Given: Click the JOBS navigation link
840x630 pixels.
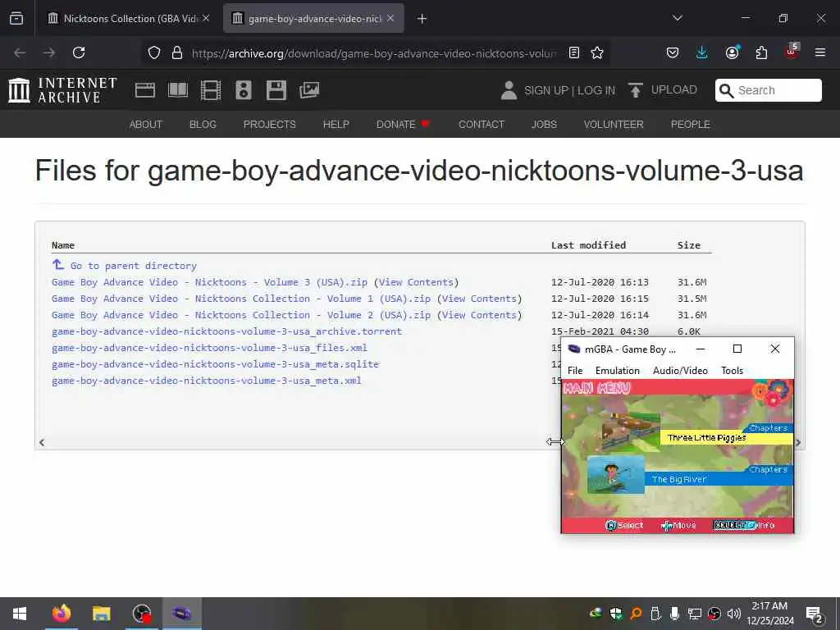Looking at the screenshot, I should pos(544,125).
